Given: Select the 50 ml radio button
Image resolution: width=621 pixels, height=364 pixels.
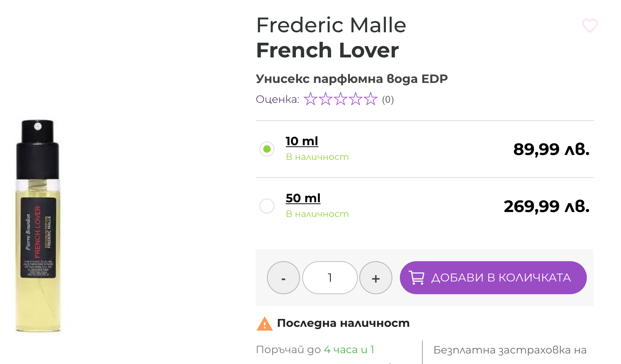Looking at the screenshot, I should click(267, 206).
